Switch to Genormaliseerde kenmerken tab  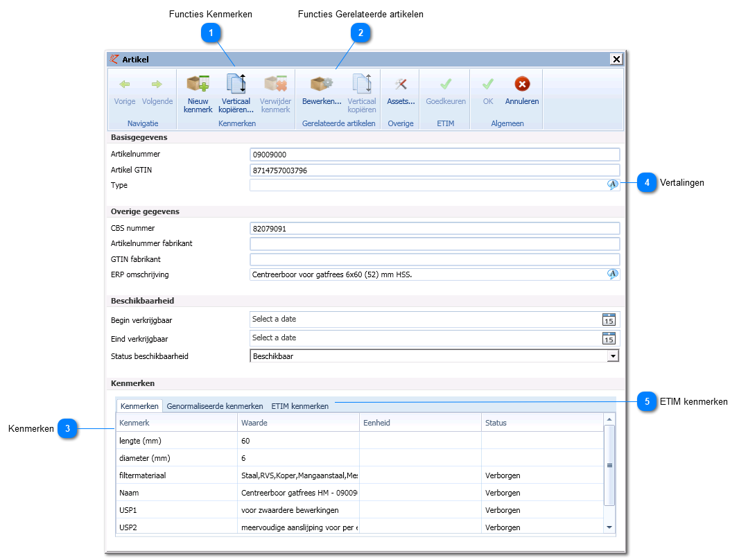[x=215, y=406]
